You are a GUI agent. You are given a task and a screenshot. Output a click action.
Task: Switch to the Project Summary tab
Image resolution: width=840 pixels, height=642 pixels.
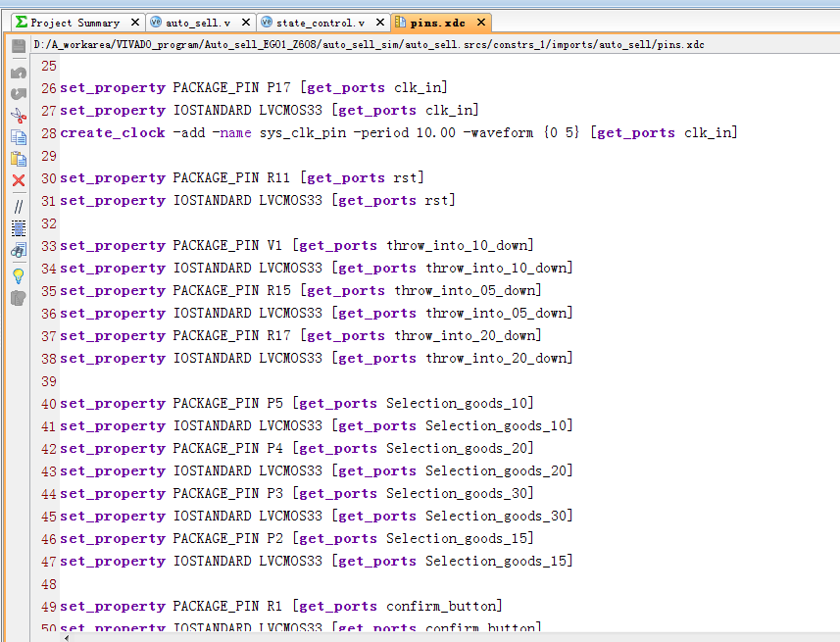pos(75,23)
